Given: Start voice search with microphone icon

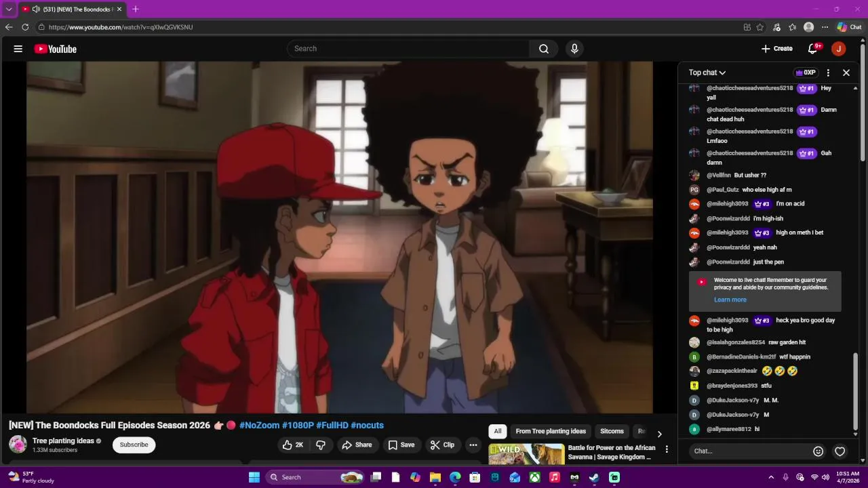Looking at the screenshot, I should pyautogui.click(x=574, y=49).
